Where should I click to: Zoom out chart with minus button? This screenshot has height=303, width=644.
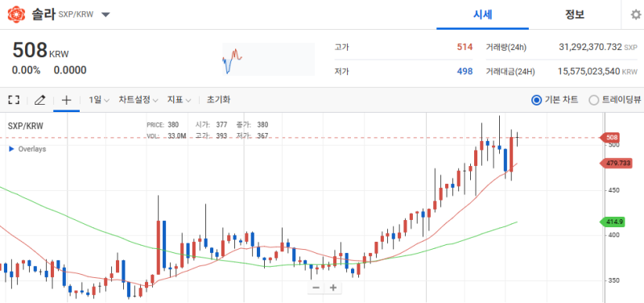(316, 288)
